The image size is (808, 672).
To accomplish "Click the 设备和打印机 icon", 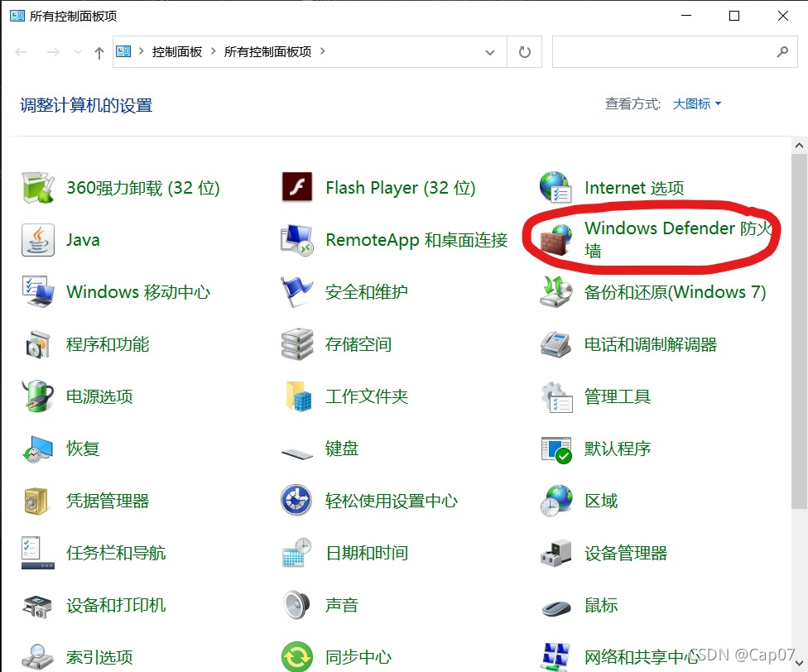I will 37,606.
